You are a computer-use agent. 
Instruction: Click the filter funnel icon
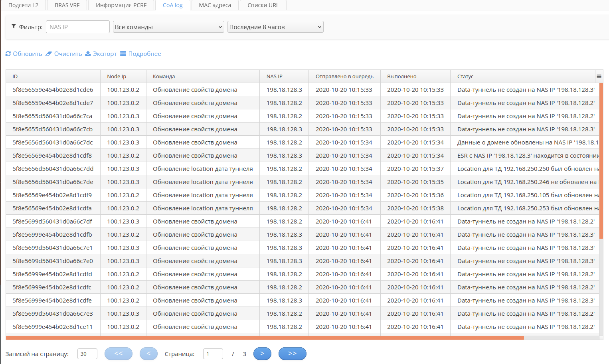pyautogui.click(x=14, y=26)
